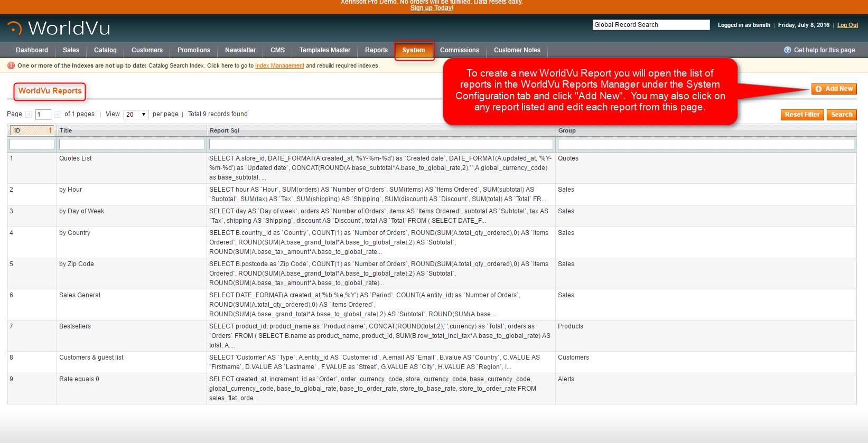
Task: Open the System menu
Action: [x=414, y=50]
